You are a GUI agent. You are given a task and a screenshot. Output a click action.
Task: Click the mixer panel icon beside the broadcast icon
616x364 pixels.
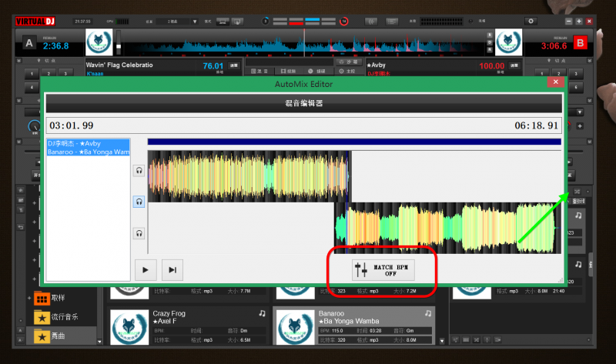tap(392, 22)
